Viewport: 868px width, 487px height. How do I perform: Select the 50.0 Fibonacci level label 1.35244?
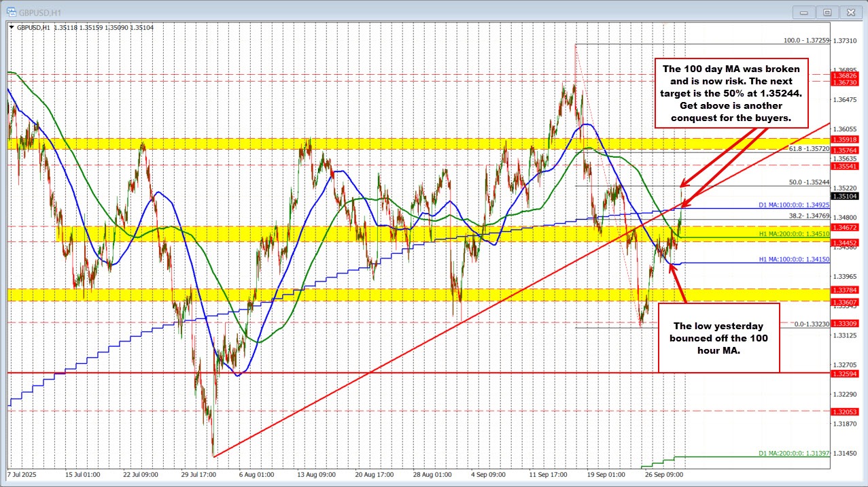pyautogui.click(x=808, y=182)
